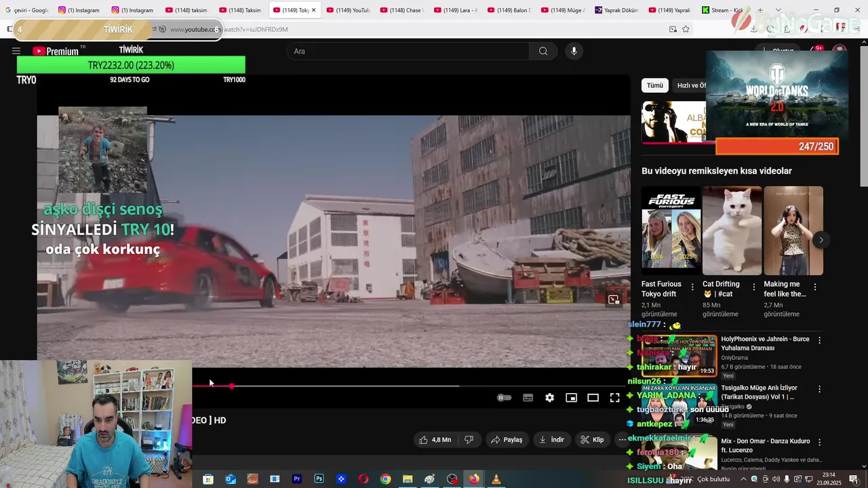Image resolution: width=868 pixels, height=488 pixels.
Task: Open the Çok bulutlu weather widget
Action: coord(707,479)
